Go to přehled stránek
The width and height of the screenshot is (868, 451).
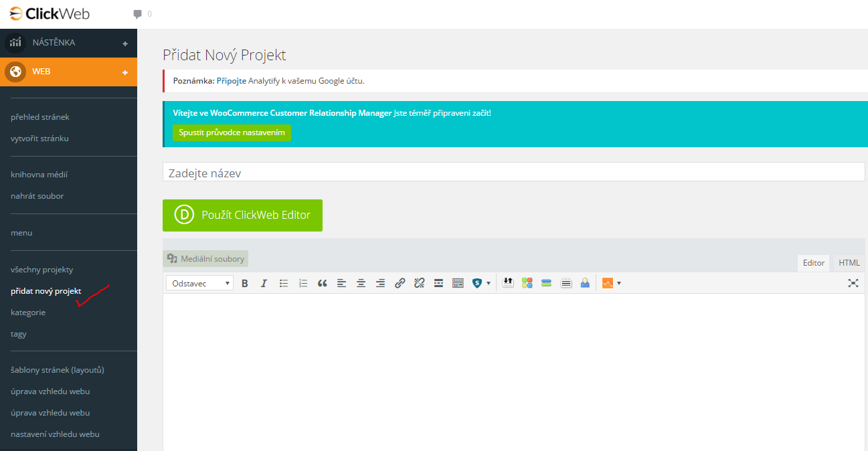coord(40,117)
